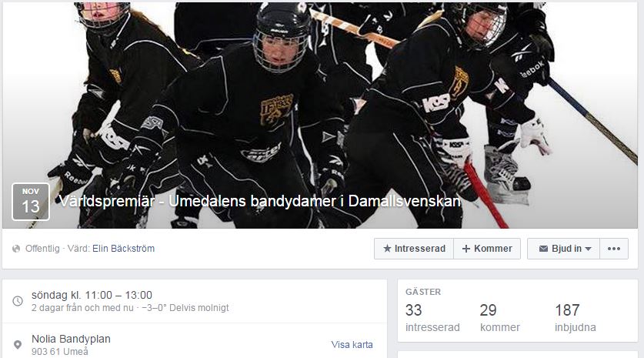The image size is (644, 358).
Task: Open host profile Elin Bäckström
Action: 123,249
